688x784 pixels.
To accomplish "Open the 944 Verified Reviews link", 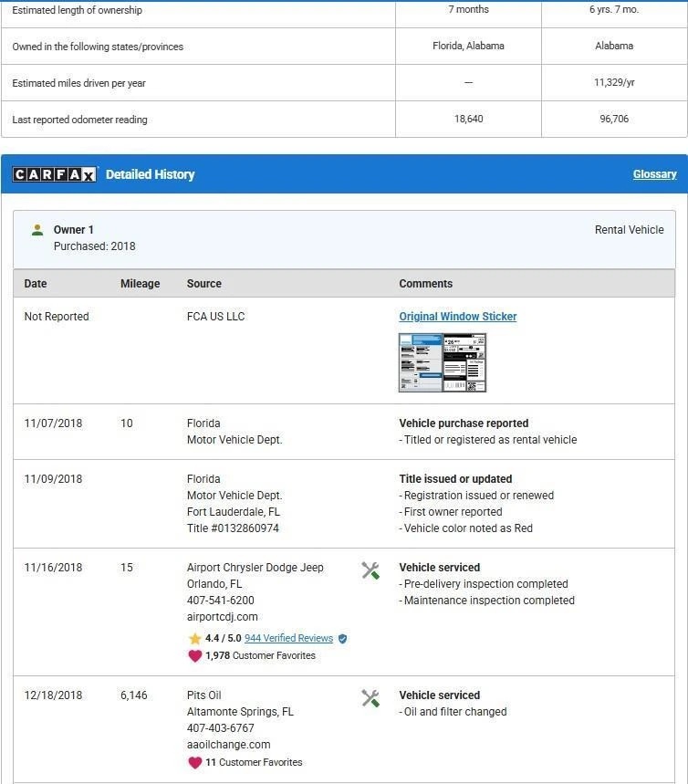I will pos(288,639).
